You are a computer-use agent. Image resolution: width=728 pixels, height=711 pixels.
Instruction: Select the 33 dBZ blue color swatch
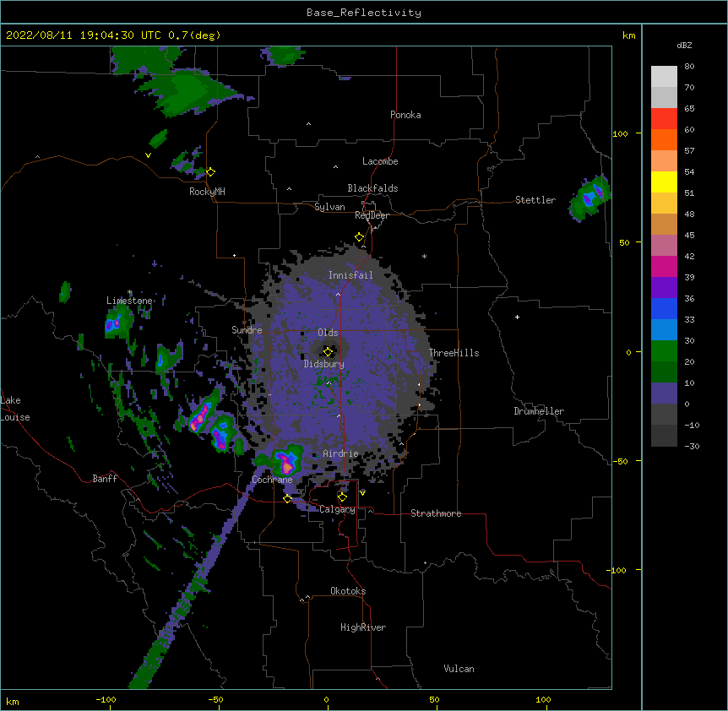pyautogui.click(x=664, y=329)
